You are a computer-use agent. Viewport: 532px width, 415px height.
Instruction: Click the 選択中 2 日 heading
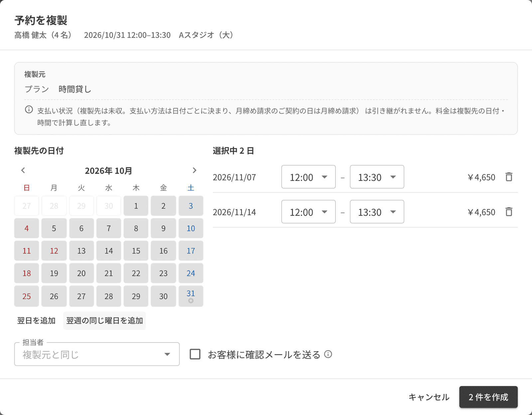tap(233, 151)
